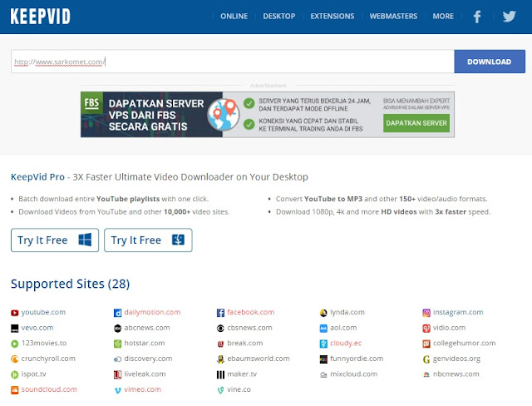Open the youtube.com link

coord(43,312)
